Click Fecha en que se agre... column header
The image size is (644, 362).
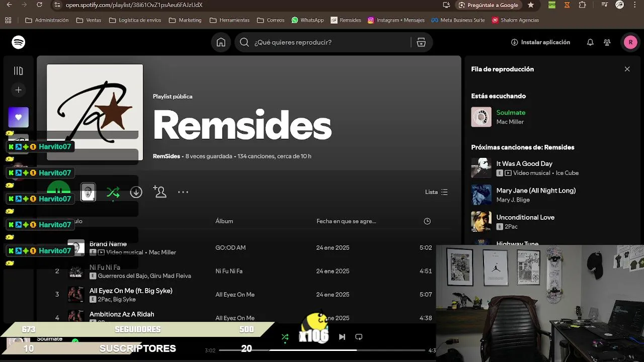click(x=346, y=221)
